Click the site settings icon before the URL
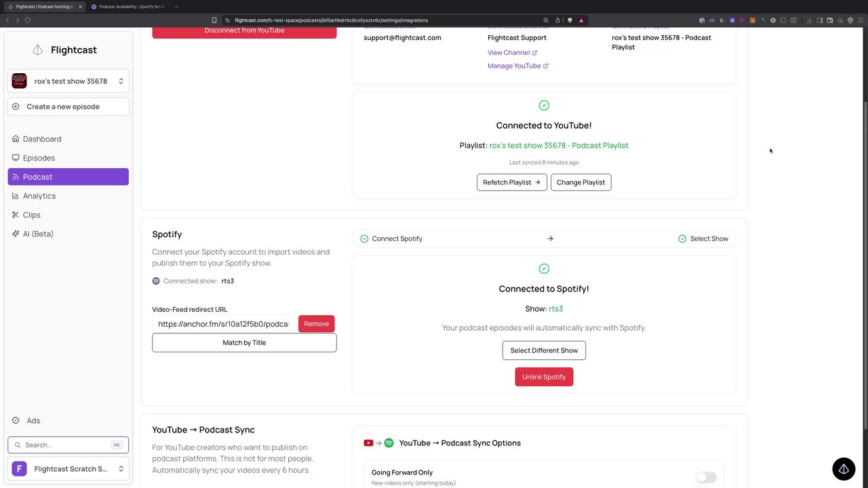 pyautogui.click(x=227, y=20)
